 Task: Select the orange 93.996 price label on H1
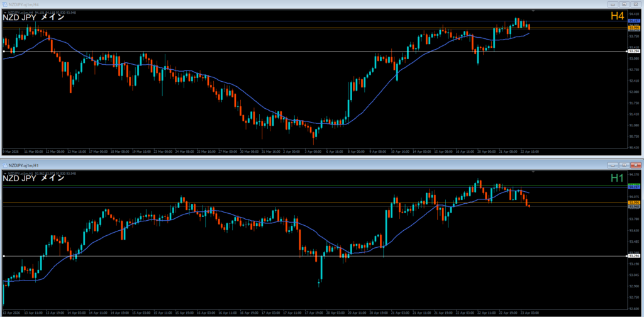[635, 203]
